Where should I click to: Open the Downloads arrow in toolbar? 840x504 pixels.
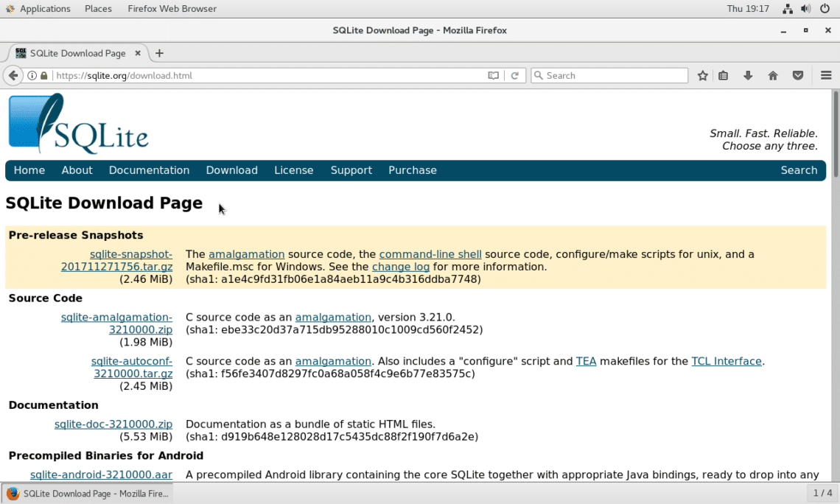748,75
